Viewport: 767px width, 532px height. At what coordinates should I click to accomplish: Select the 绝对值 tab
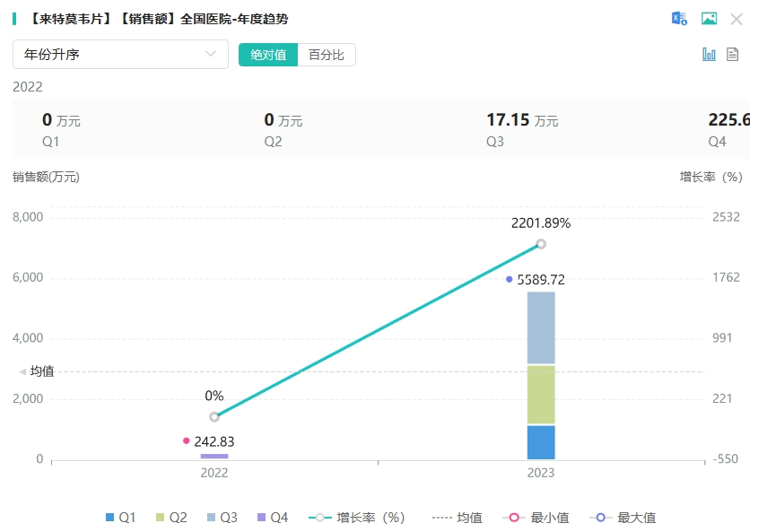click(x=268, y=55)
